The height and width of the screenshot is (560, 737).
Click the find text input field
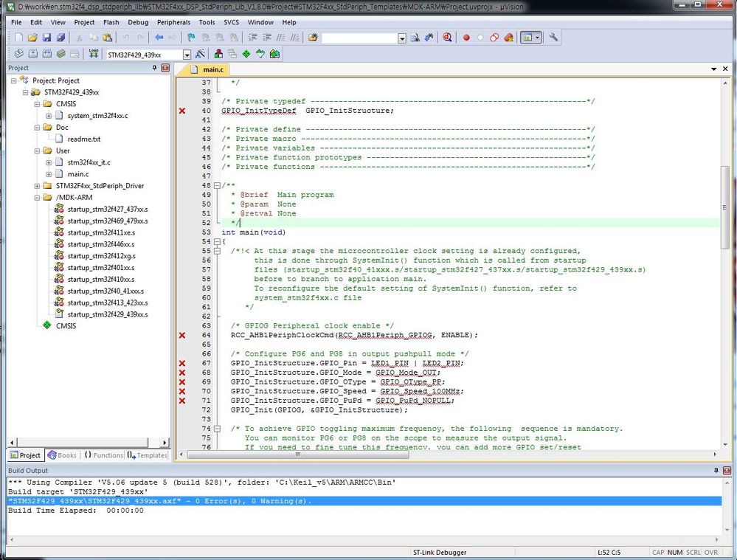(x=359, y=38)
